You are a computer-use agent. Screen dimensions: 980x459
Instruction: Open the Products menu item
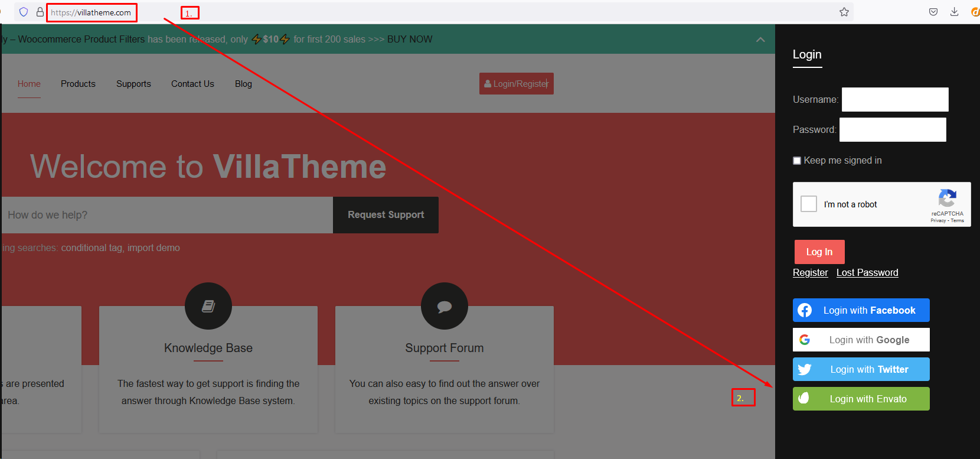[78, 84]
